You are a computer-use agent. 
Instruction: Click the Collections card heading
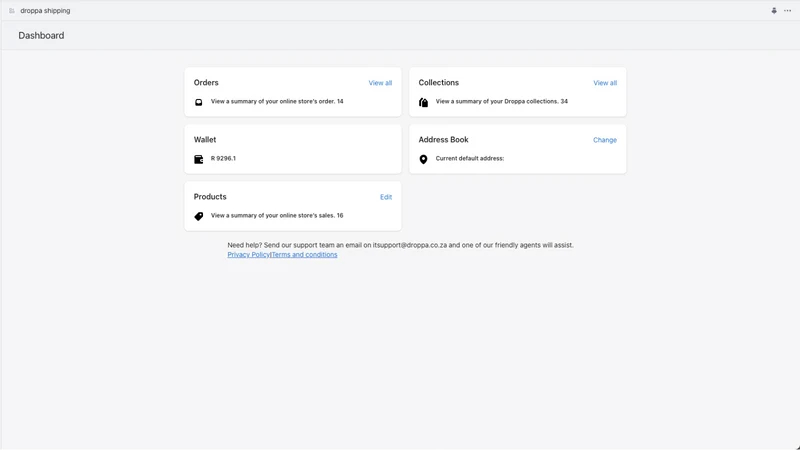pos(439,83)
